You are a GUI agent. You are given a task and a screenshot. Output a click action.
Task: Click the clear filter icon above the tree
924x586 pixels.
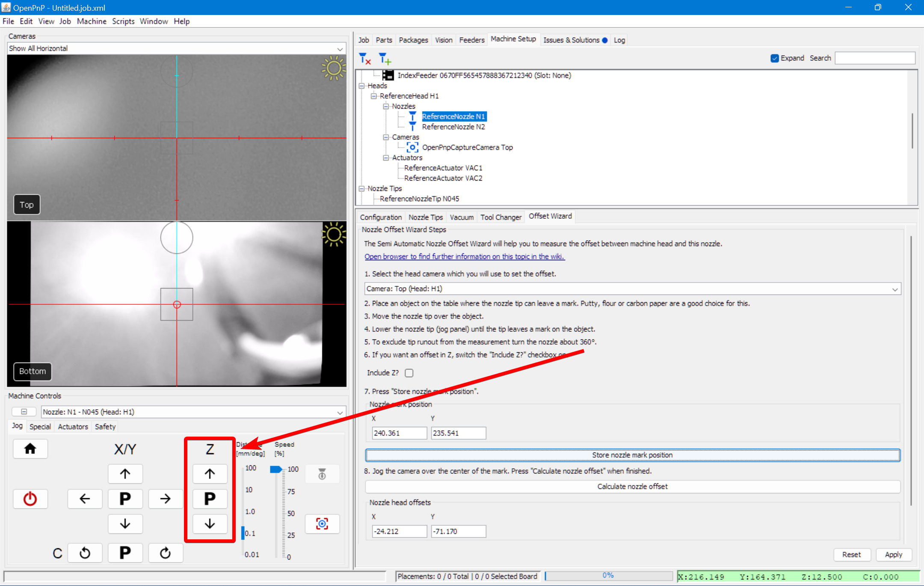point(364,58)
